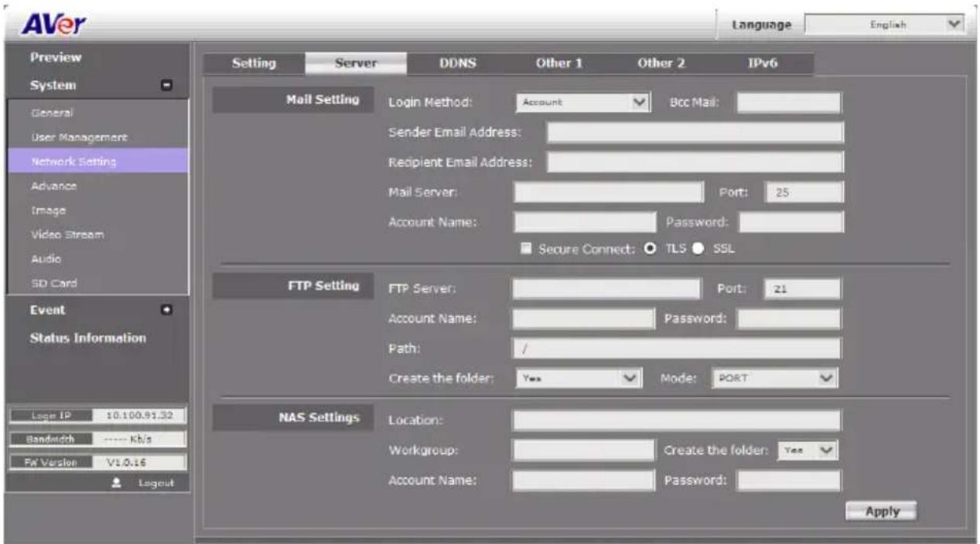Enable the Secure Connect checkbox
This screenshot has width=980, height=544.
pyautogui.click(x=528, y=249)
